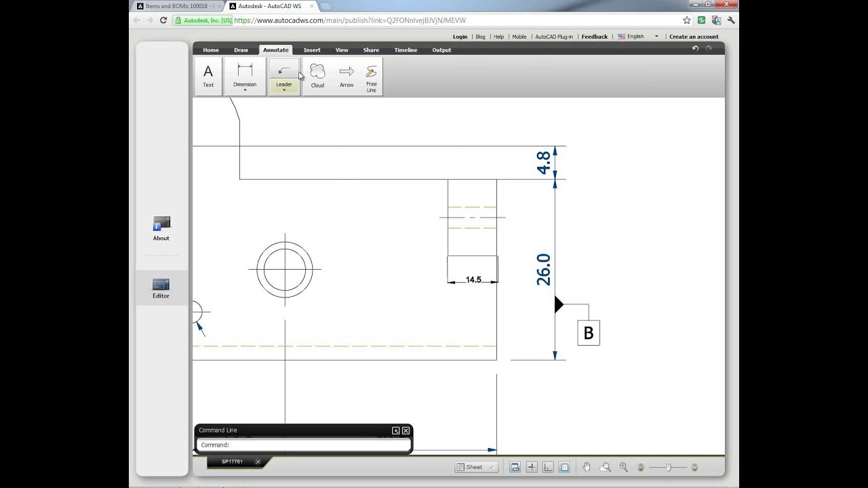868x488 pixels.
Task: Click the 26.0 dimension text
Action: [x=544, y=269]
